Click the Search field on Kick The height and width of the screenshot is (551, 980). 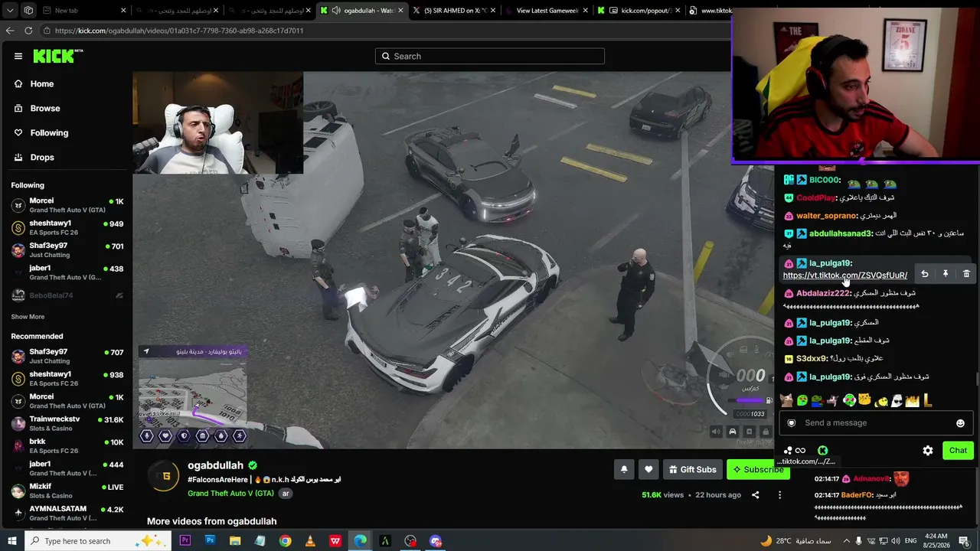click(x=490, y=56)
